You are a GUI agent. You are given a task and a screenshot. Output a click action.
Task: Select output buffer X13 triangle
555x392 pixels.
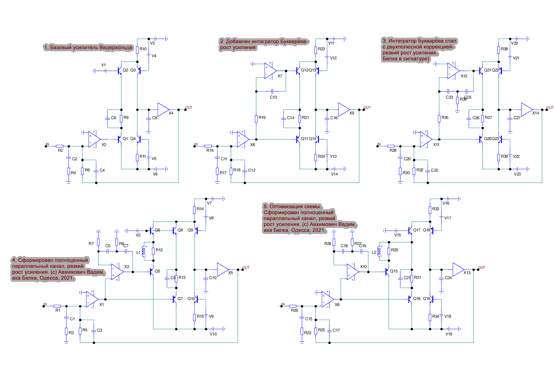tap(458, 270)
